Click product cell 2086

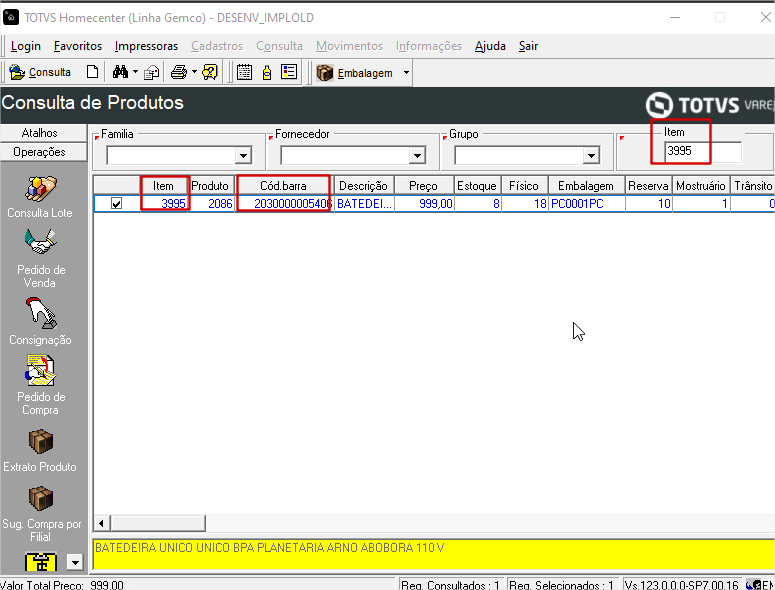211,204
